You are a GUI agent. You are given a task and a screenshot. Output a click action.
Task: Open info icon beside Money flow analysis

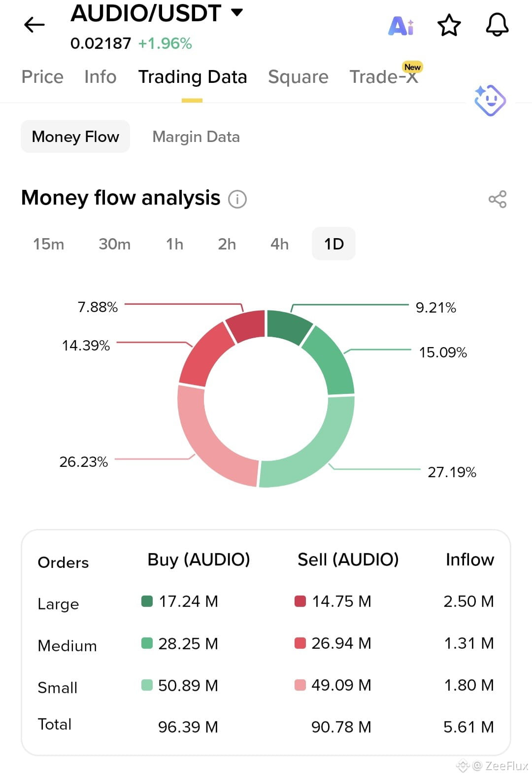coord(237,199)
